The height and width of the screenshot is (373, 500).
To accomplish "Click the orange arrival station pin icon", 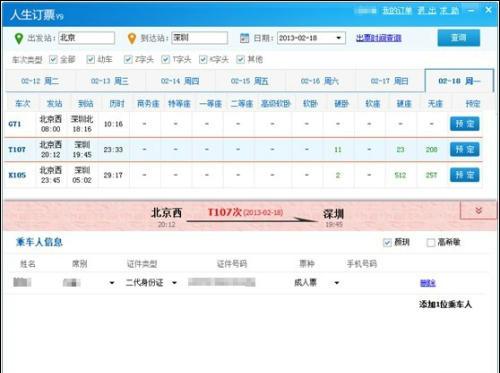I will click(x=132, y=38).
